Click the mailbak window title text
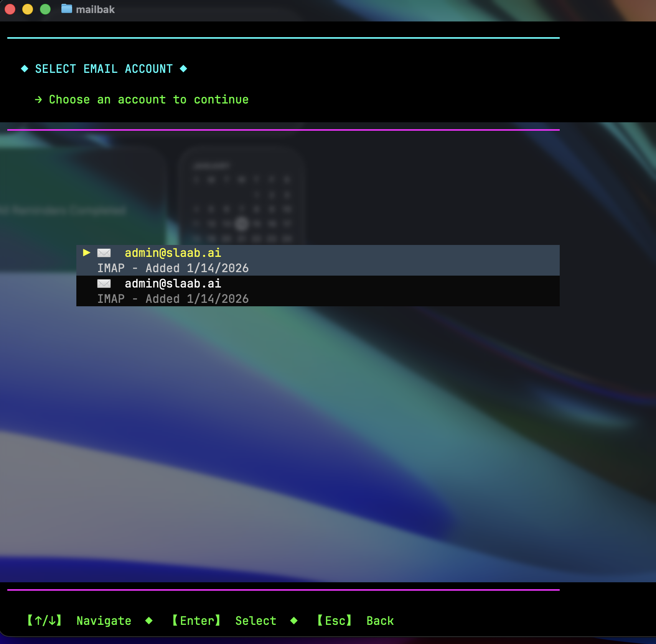The width and height of the screenshot is (656, 644). pyautogui.click(x=95, y=10)
